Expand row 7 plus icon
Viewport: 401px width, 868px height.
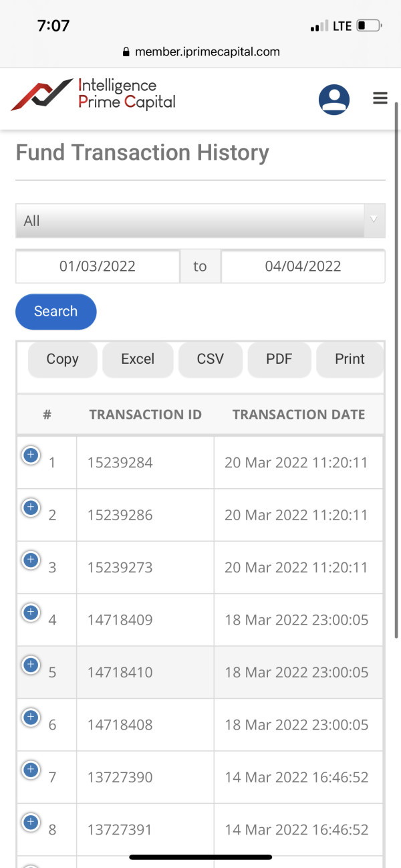(30, 770)
